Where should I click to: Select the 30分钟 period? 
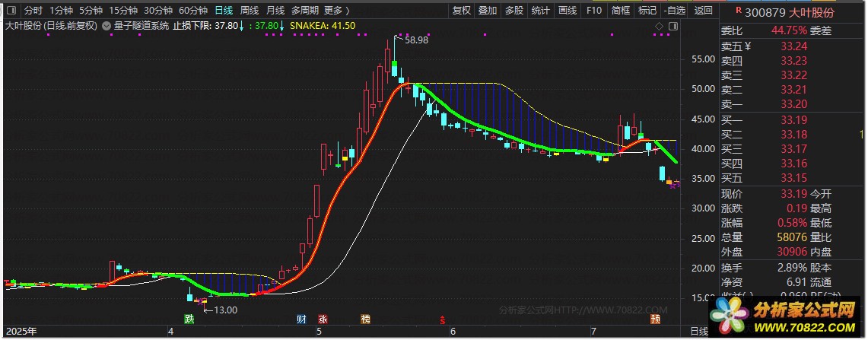[158, 10]
